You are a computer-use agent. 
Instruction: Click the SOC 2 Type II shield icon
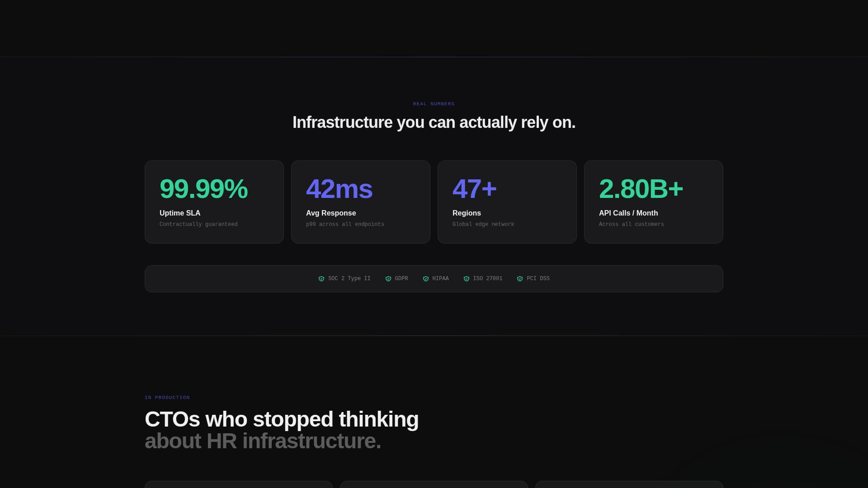tap(321, 279)
